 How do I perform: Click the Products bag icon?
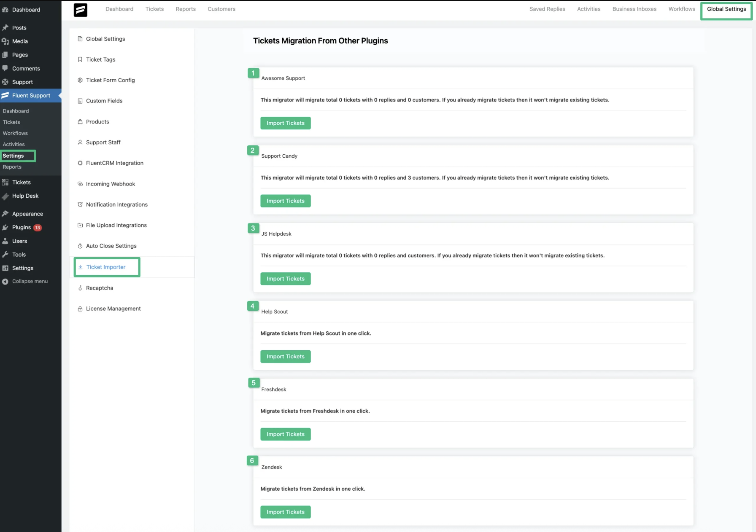coord(80,122)
